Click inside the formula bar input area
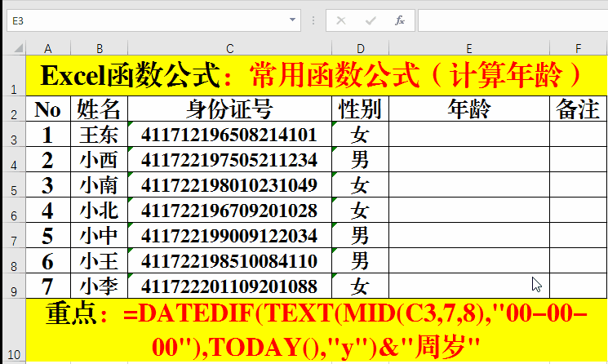Screen dimensions: 608x364 point(513,20)
